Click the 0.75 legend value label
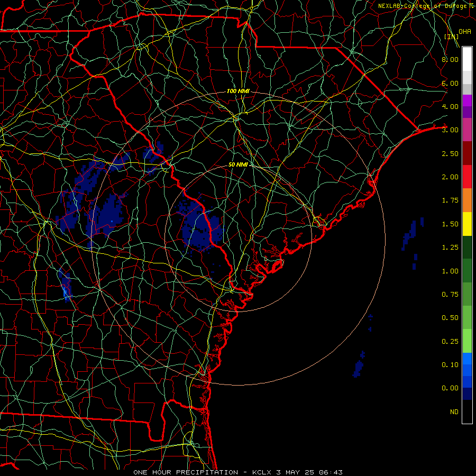Screen dimensions: 476x476 tap(450, 295)
